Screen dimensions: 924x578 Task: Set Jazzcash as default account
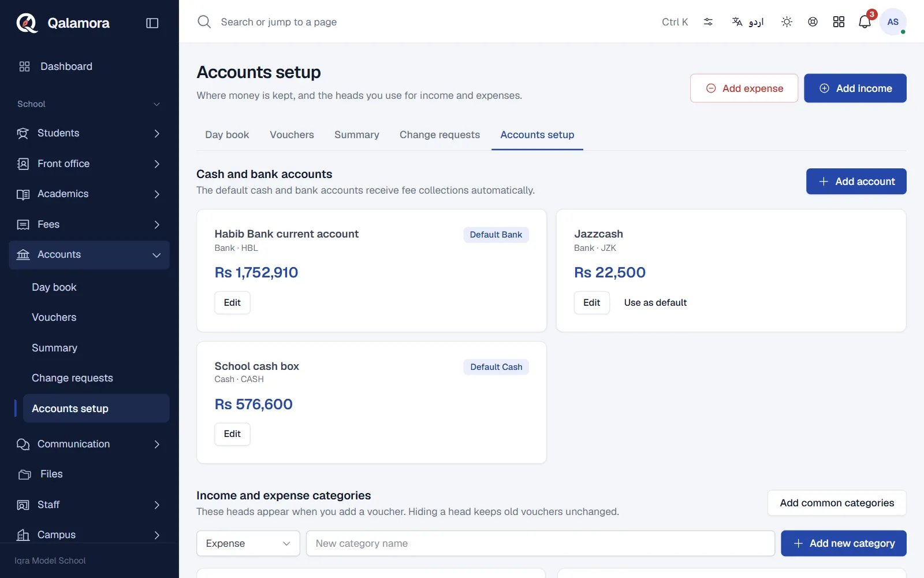pos(655,303)
